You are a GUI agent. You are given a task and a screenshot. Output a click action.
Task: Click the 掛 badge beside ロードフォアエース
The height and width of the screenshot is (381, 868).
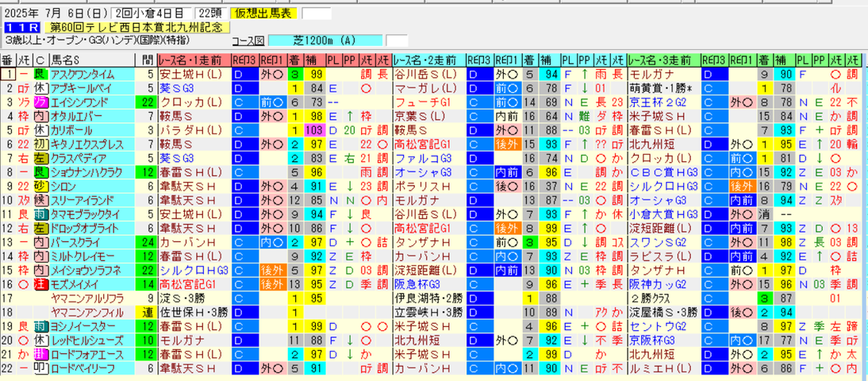[40, 355]
